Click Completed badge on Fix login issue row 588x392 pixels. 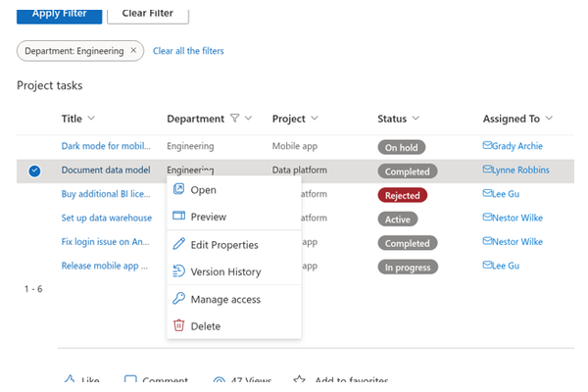coord(408,243)
